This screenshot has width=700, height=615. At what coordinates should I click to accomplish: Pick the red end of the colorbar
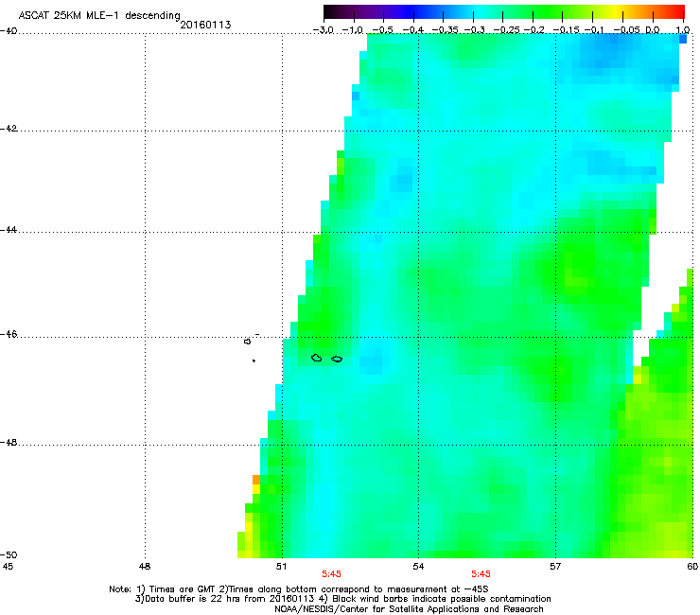678,11
